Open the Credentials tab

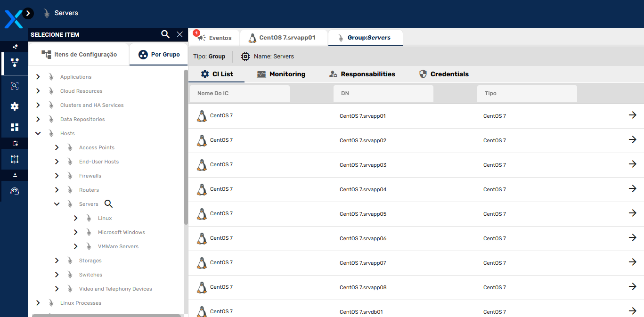[x=444, y=74]
